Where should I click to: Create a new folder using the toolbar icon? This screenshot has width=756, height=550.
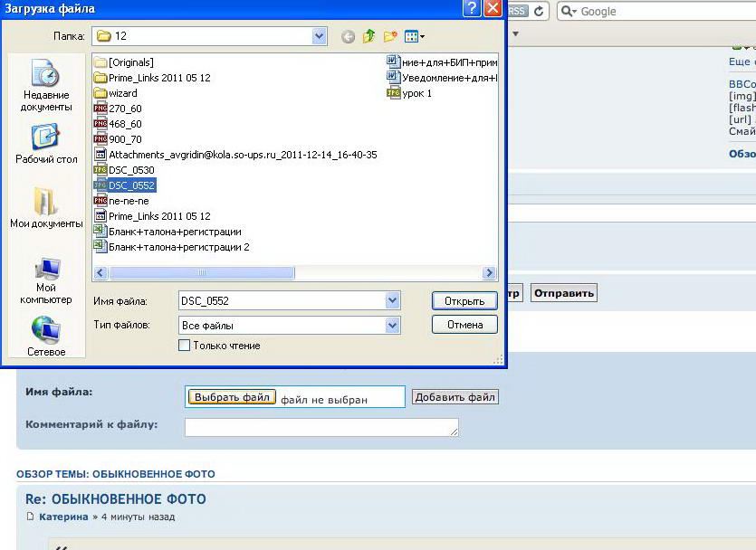click(390, 37)
